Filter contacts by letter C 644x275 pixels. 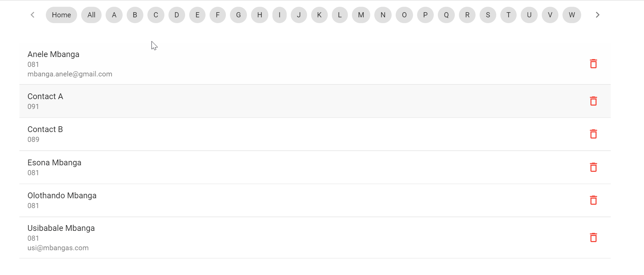pos(156,15)
